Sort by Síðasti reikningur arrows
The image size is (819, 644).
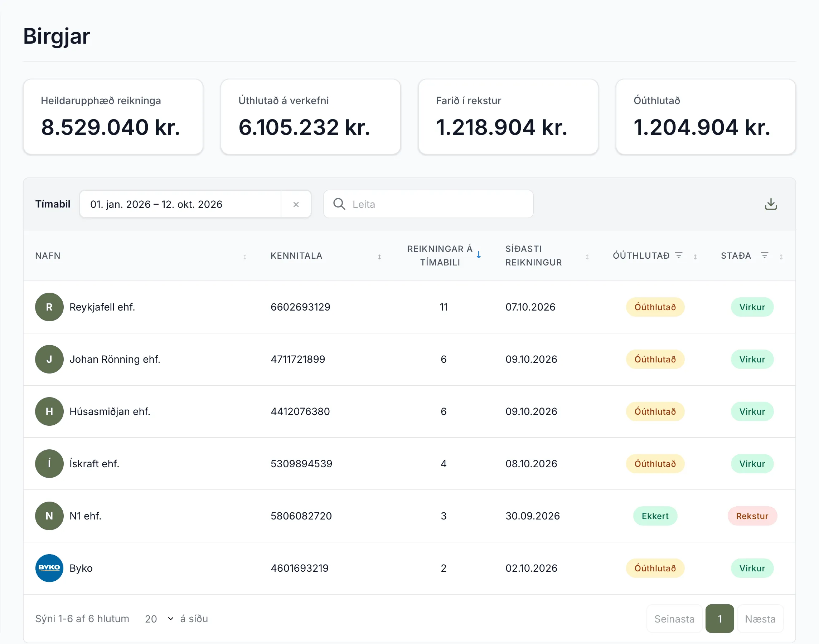tap(587, 257)
